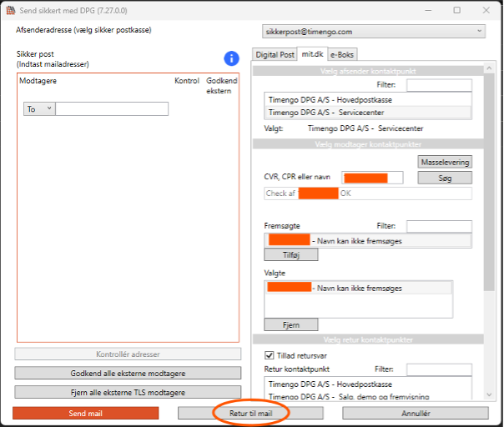This screenshot has width=504, height=427.
Task: Open the sender address dropdown
Action: pyautogui.click(x=373, y=31)
